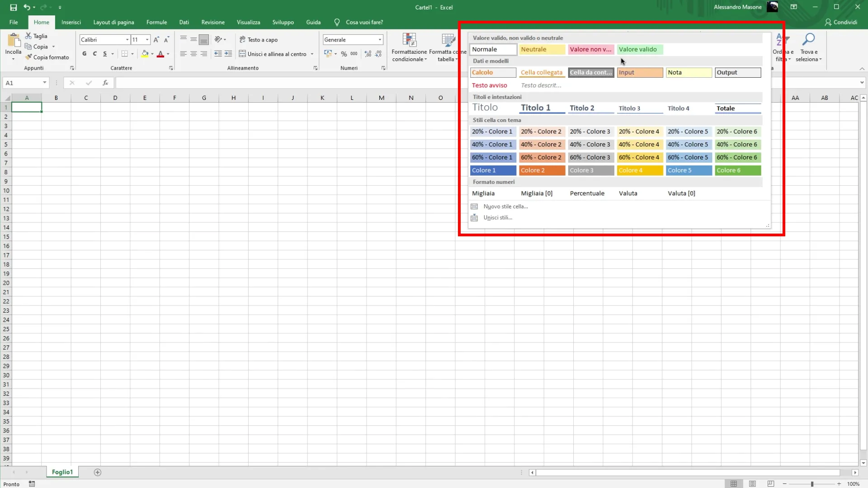This screenshot has width=868, height=488.
Task: Select the Foglio1 sheet tab
Action: click(x=62, y=472)
